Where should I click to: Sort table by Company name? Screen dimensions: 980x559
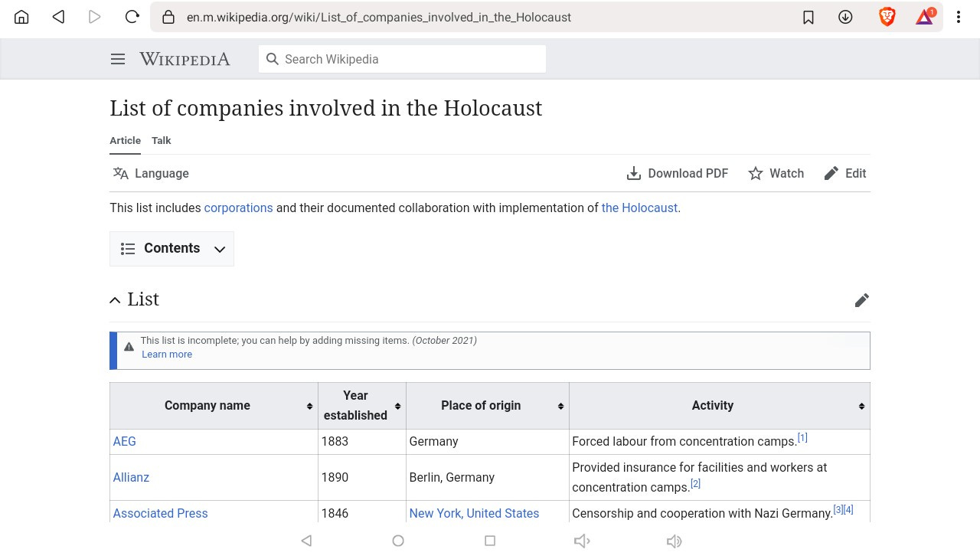[214, 406]
